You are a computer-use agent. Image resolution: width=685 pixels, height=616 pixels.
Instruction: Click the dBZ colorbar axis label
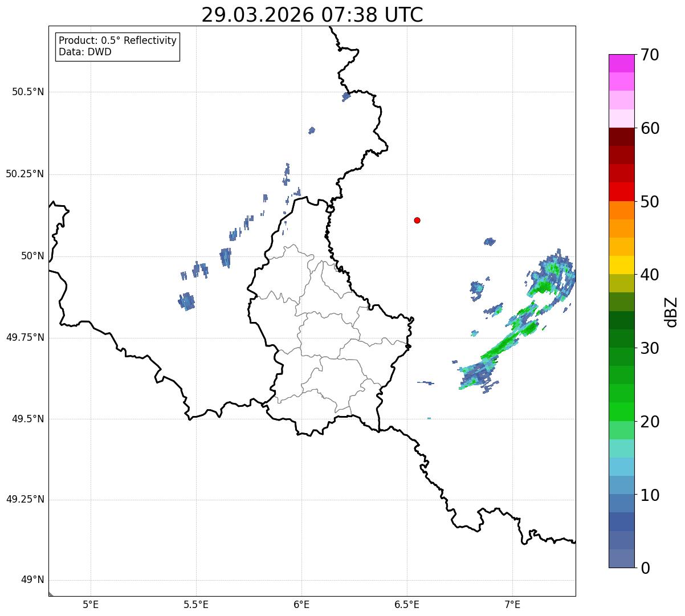pos(671,311)
